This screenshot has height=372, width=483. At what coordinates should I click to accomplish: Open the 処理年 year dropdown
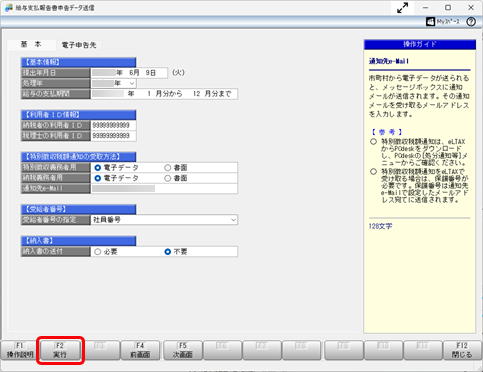click(x=132, y=83)
